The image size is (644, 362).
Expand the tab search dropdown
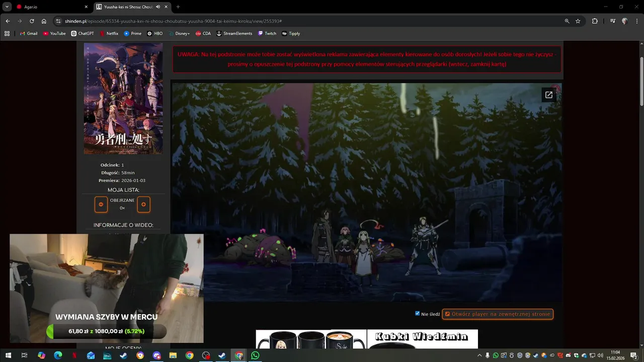(7, 7)
